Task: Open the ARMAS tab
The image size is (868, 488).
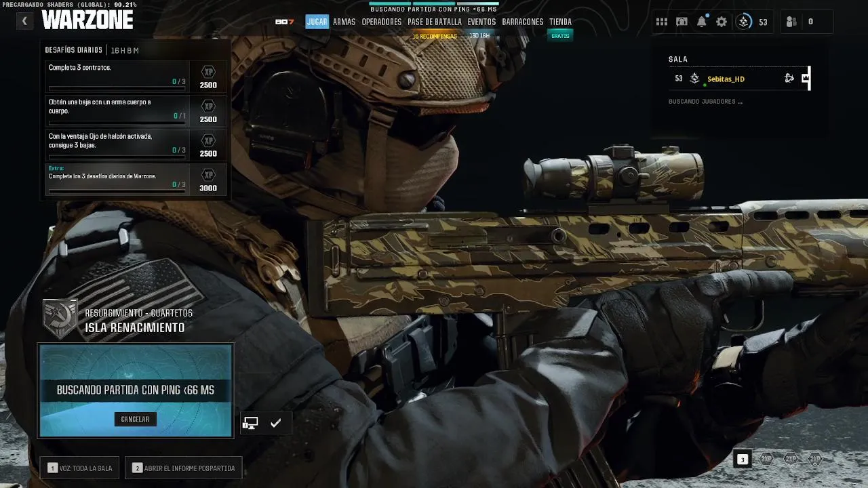Action: click(x=344, y=22)
